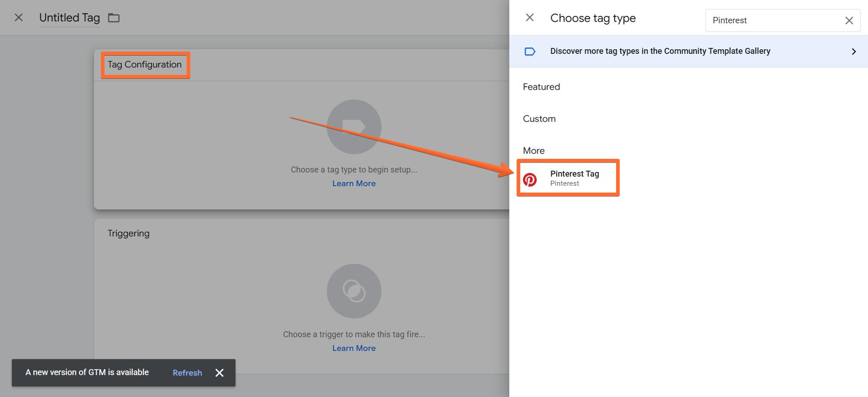Open Learn More under trigger setup
This screenshot has height=397, width=868.
[354, 348]
